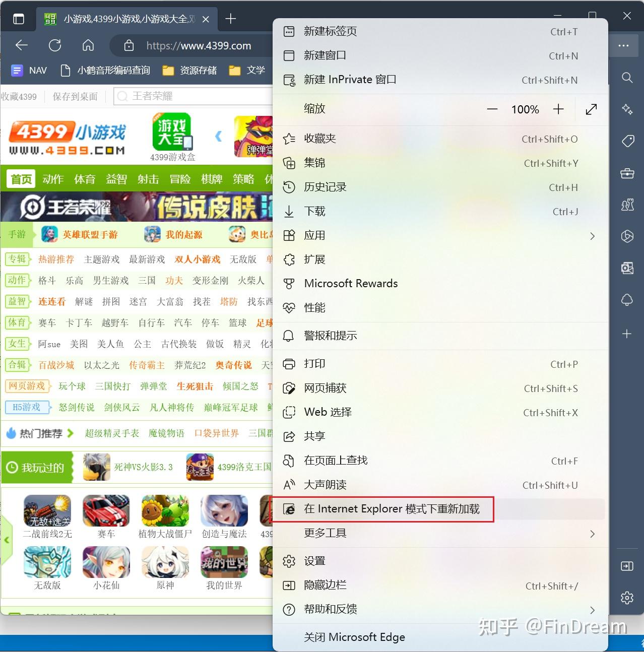Open 集锦 from the menu
Screen dimensions: 644x652
[x=440, y=163]
